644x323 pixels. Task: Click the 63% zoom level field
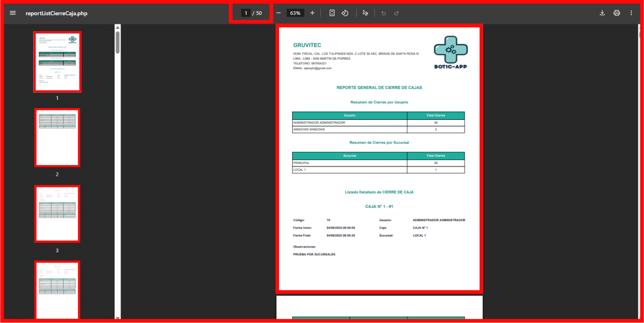tap(295, 13)
